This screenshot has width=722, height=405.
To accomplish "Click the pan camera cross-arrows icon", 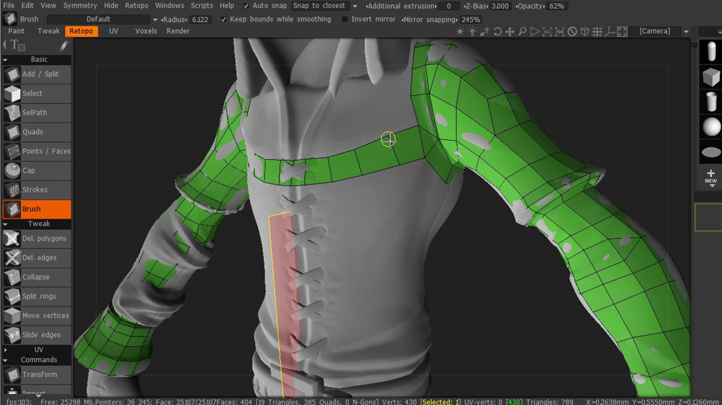I will pyautogui.click(x=510, y=31).
